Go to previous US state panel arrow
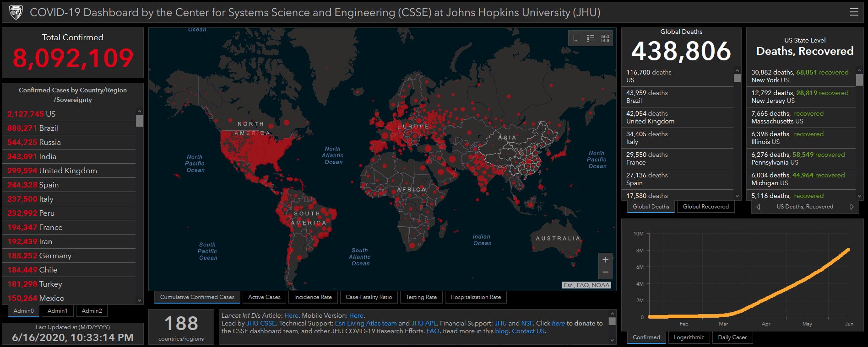Image resolution: width=868 pixels, height=347 pixels. pyautogui.click(x=758, y=207)
